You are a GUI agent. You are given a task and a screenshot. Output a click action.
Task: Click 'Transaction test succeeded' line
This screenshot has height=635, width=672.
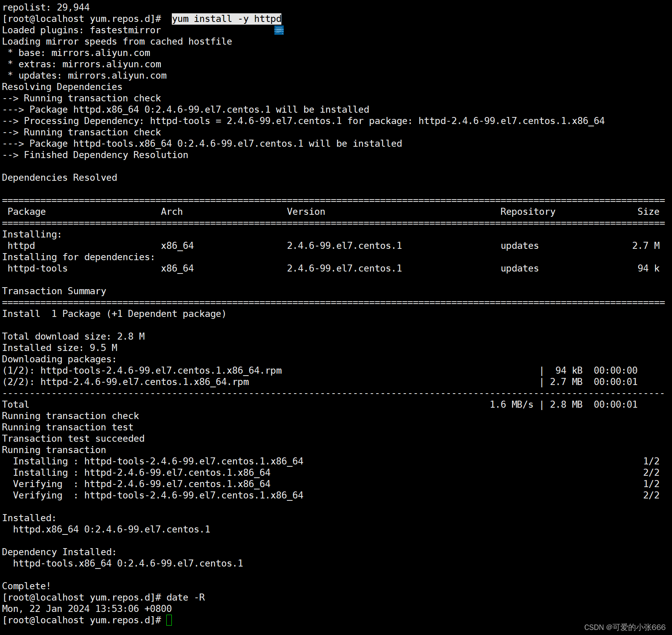[73, 439]
